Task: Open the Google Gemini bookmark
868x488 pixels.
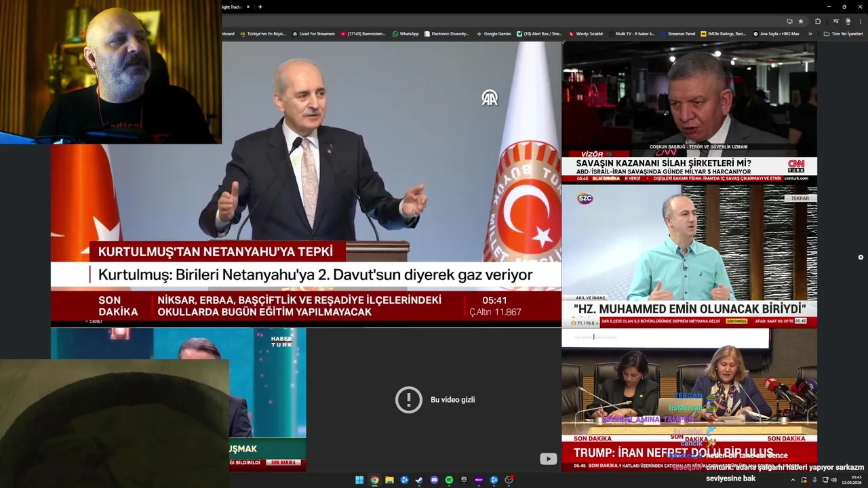Action: tap(494, 34)
